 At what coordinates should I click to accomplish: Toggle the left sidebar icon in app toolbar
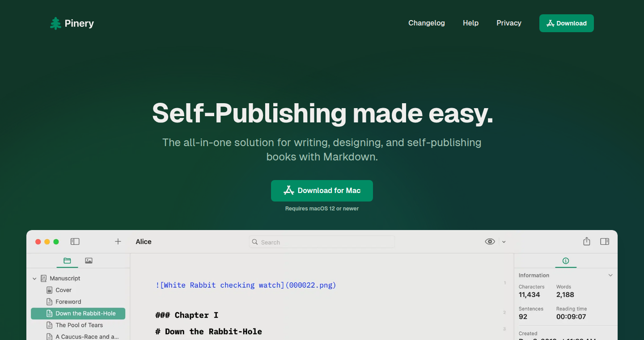pos(75,242)
